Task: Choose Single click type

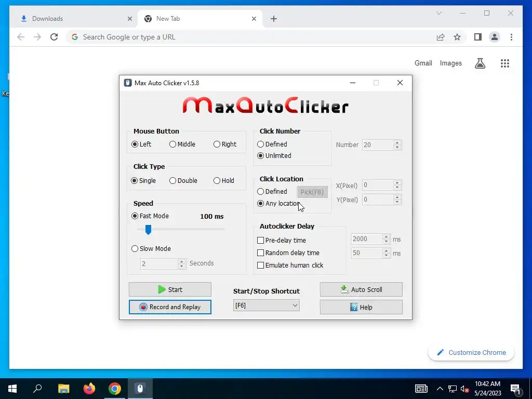Action: [143, 180]
